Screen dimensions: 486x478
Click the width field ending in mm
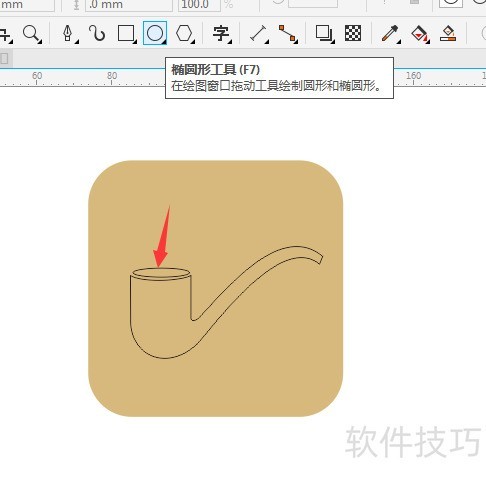coord(27,5)
